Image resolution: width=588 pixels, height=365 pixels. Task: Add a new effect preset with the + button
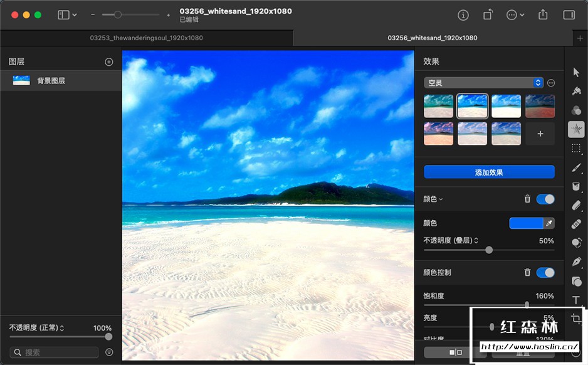point(540,133)
